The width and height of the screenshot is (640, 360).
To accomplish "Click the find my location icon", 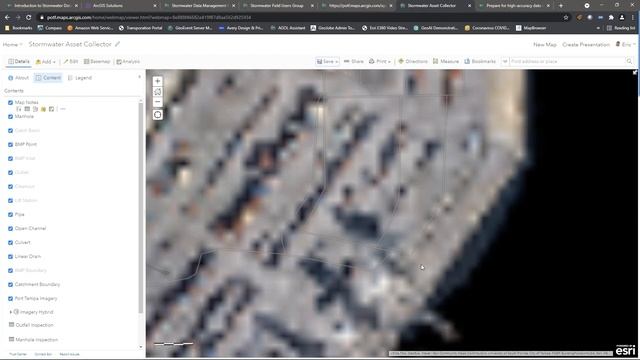I will click(158, 115).
